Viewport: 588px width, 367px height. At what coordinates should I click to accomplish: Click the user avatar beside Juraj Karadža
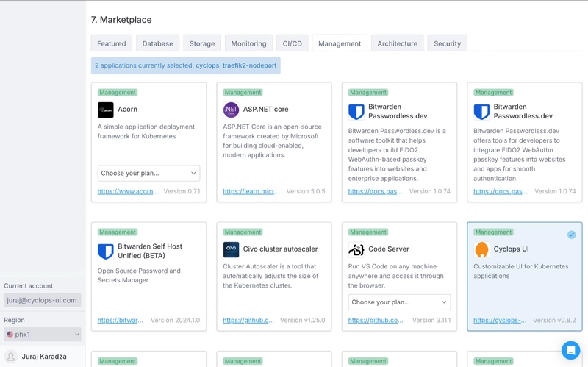(11, 357)
